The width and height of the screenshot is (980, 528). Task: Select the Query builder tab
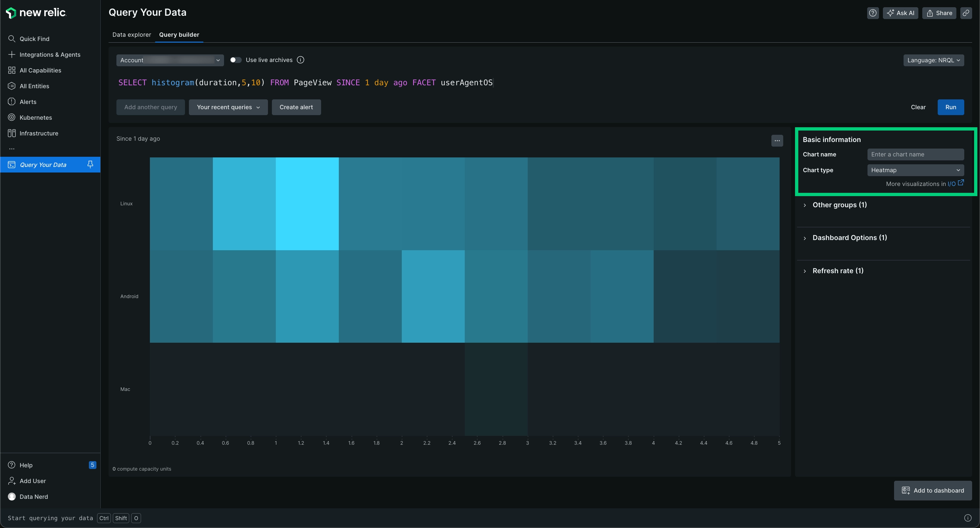point(179,35)
